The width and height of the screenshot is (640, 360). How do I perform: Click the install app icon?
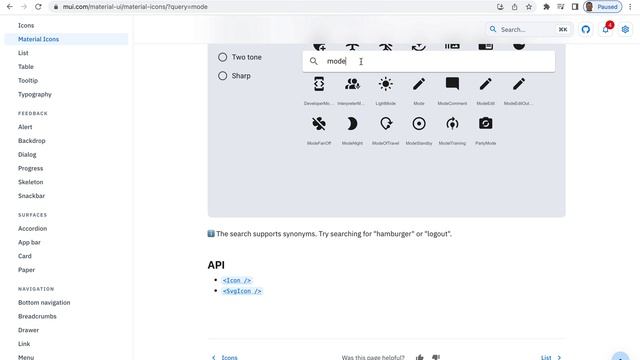pos(500,7)
